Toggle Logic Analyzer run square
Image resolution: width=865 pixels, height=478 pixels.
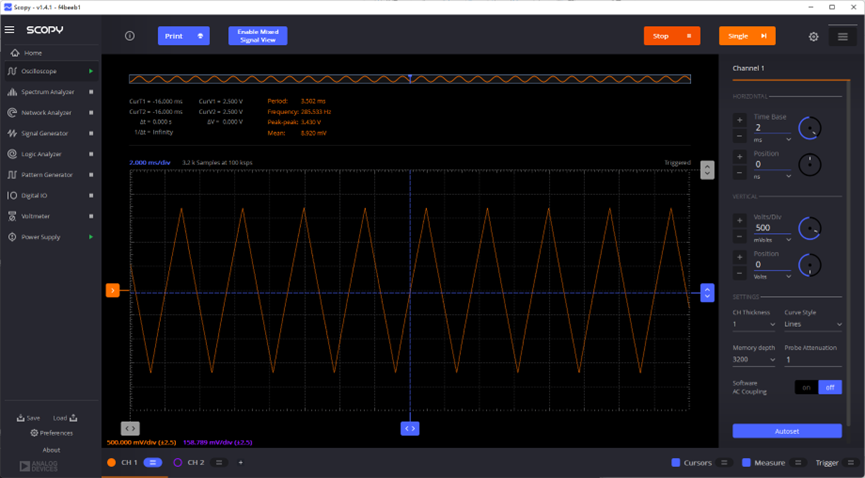click(x=91, y=155)
